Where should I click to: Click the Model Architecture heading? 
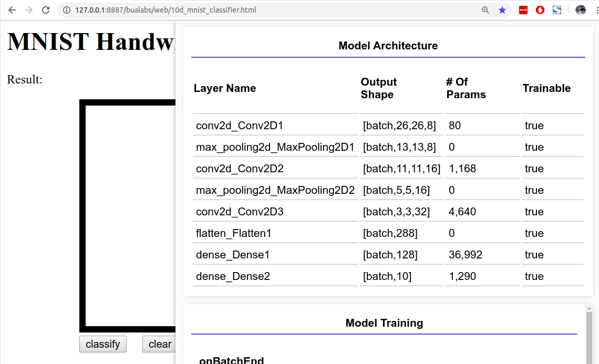[388, 46]
